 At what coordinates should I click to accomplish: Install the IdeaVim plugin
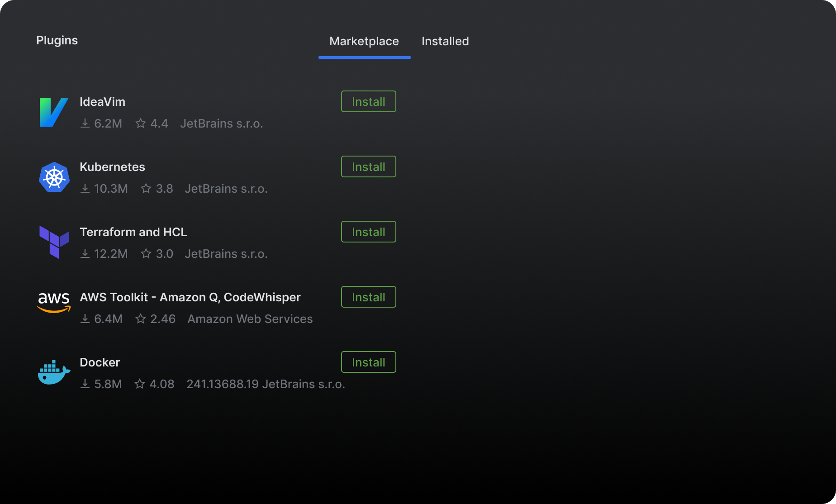[x=368, y=101]
